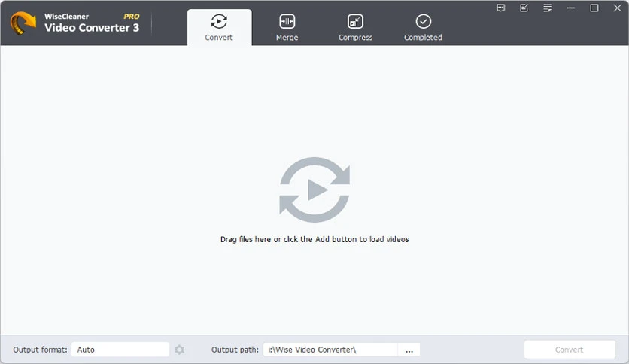The height and width of the screenshot is (364, 629).
Task: Open the Output format Auto dropdown
Action: [x=120, y=350]
